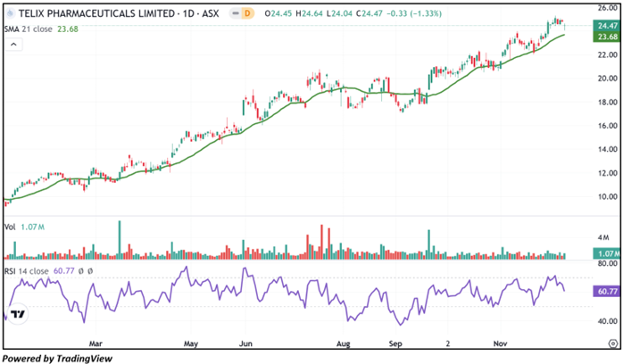Click the Telix Pharmaceuticals symbol logo icon

coord(10,13)
